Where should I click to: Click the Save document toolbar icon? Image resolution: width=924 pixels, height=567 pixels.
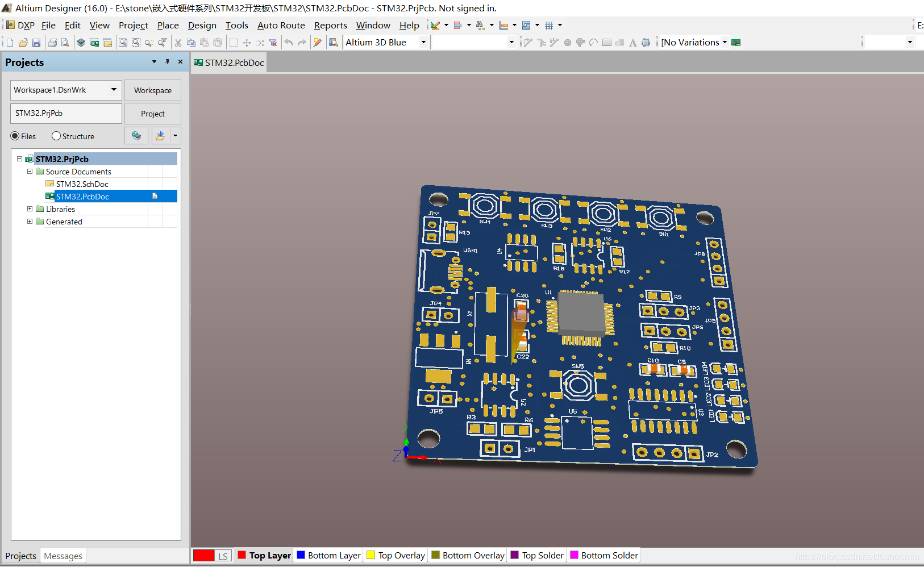pos(36,43)
